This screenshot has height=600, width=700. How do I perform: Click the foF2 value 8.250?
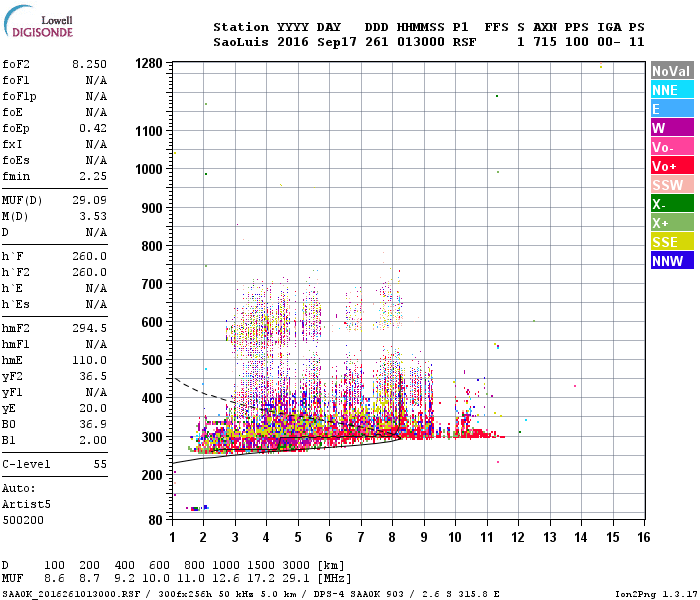click(89, 64)
